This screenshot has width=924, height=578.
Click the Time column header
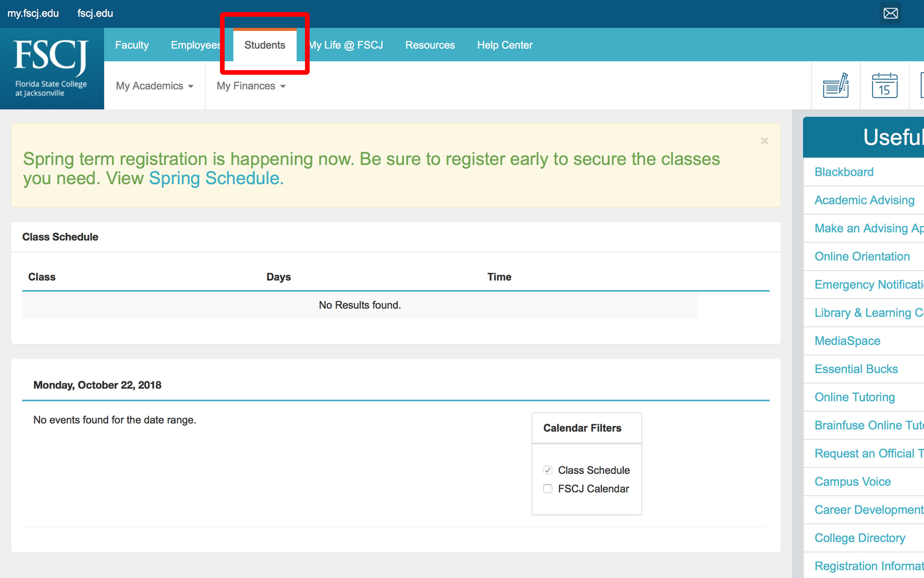click(x=499, y=277)
